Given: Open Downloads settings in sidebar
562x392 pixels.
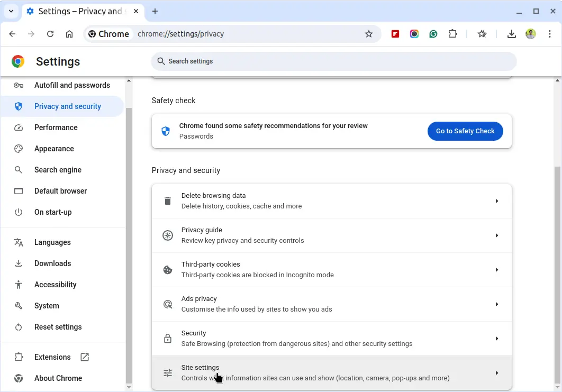Looking at the screenshot, I should (x=62, y=263).
